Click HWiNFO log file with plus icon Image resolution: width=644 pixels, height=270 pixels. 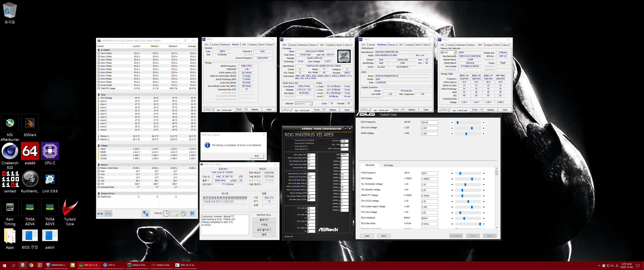click(x=175, y=214)
